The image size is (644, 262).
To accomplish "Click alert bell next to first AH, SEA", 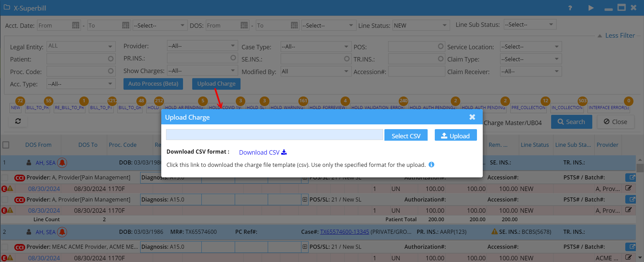I will (x=62, y=163).
